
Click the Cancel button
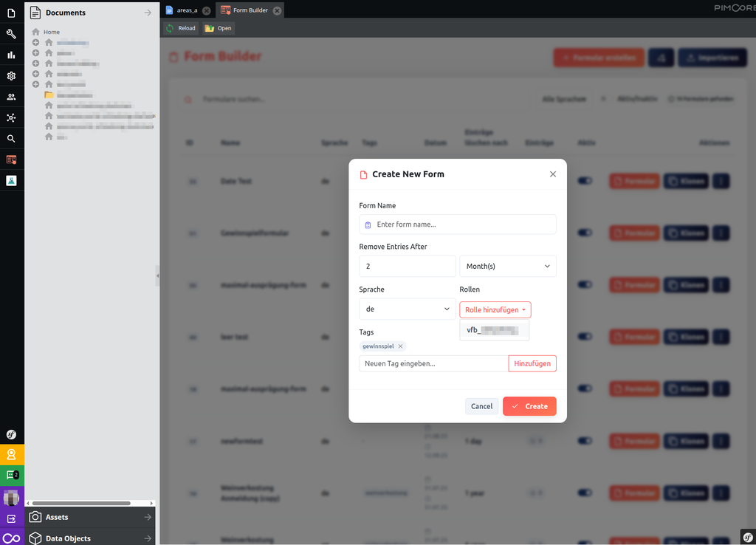tap(481, 406)
